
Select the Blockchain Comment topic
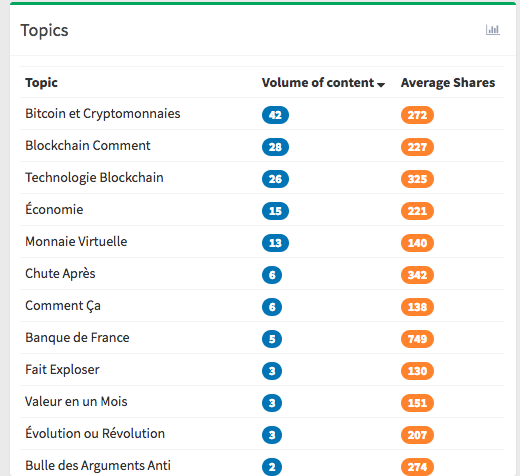click(88, 146)
